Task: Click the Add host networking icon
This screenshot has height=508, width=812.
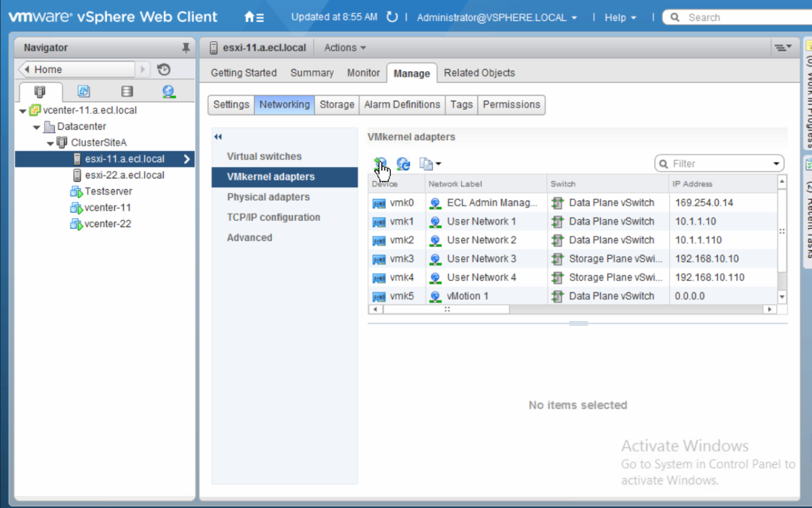Action: coord(380,164)
